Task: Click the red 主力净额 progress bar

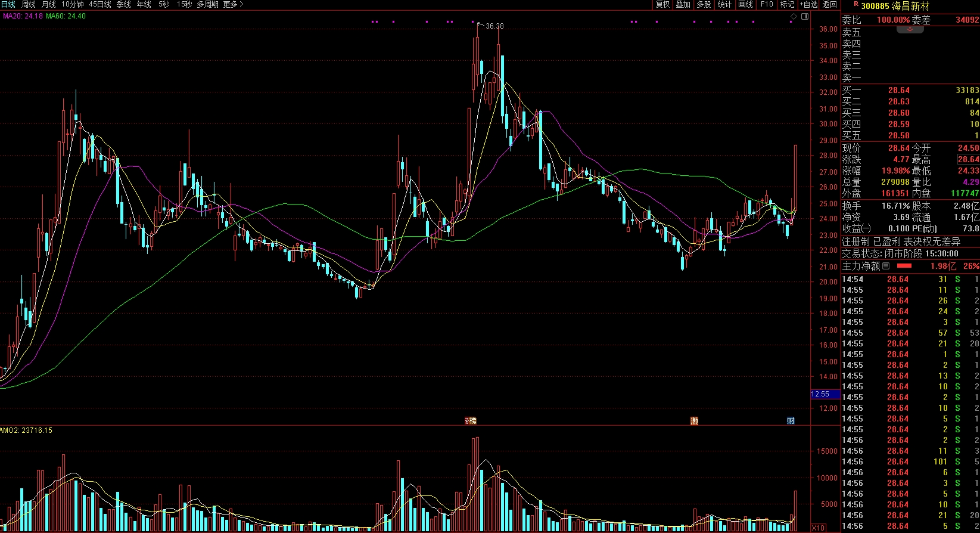Action: pos(904,266)
